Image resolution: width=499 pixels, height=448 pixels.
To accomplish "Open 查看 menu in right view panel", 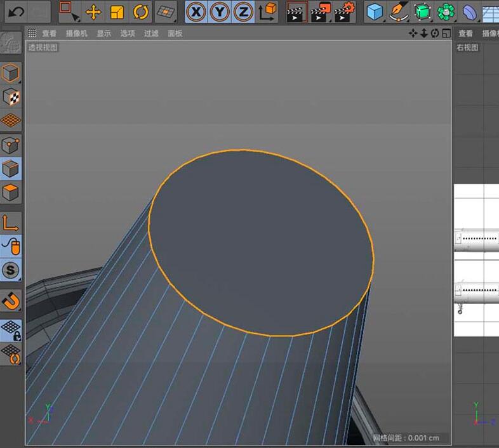I will click(x=465, y=33).
